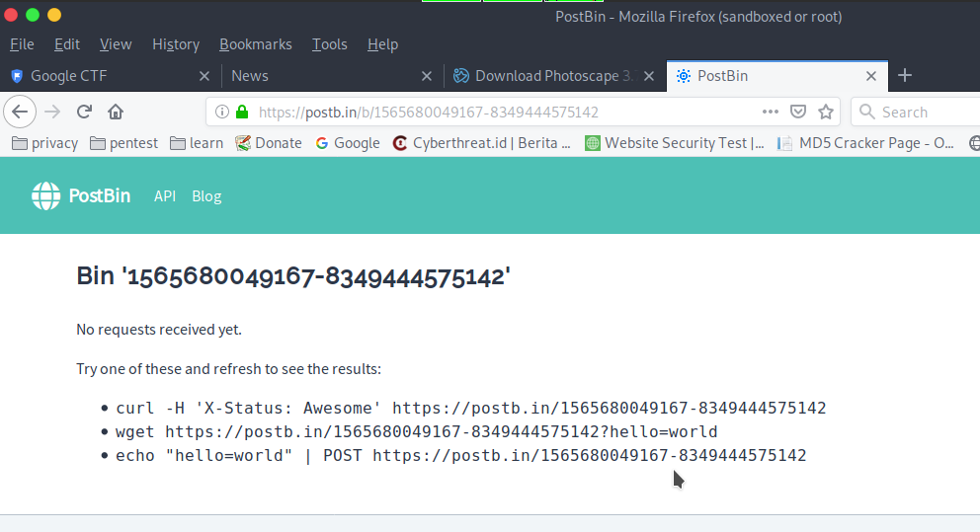Screen dimensions: 980x532
Task: Open the View menu
Action: (116, 44)
